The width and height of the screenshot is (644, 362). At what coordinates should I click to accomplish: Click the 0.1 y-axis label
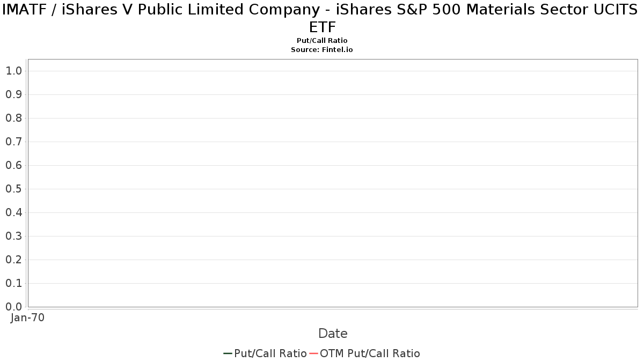[13, 283]
